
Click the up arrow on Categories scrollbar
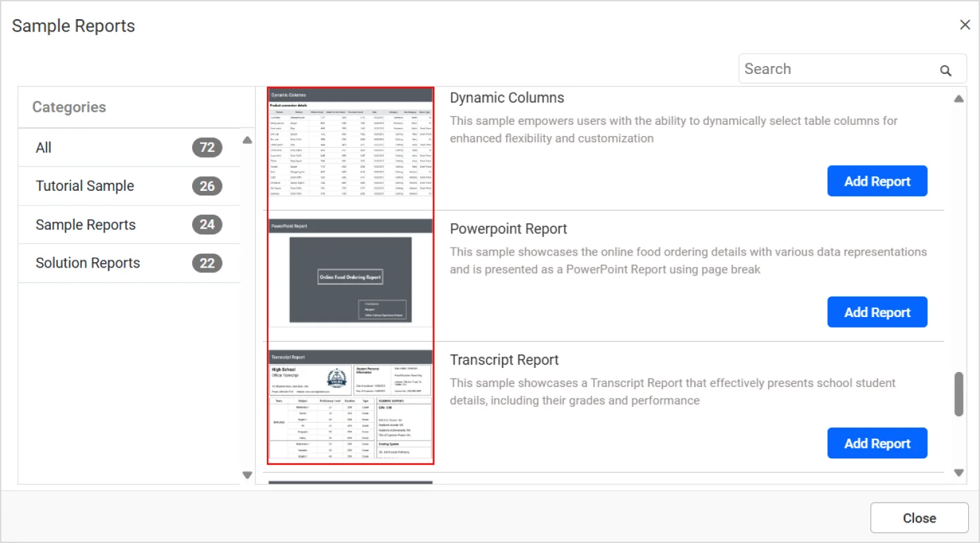point(247,139)
